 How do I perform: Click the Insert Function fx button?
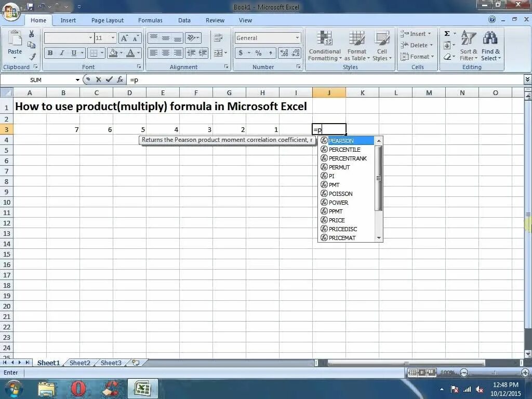pyautogui.click(x=120, y=79)
